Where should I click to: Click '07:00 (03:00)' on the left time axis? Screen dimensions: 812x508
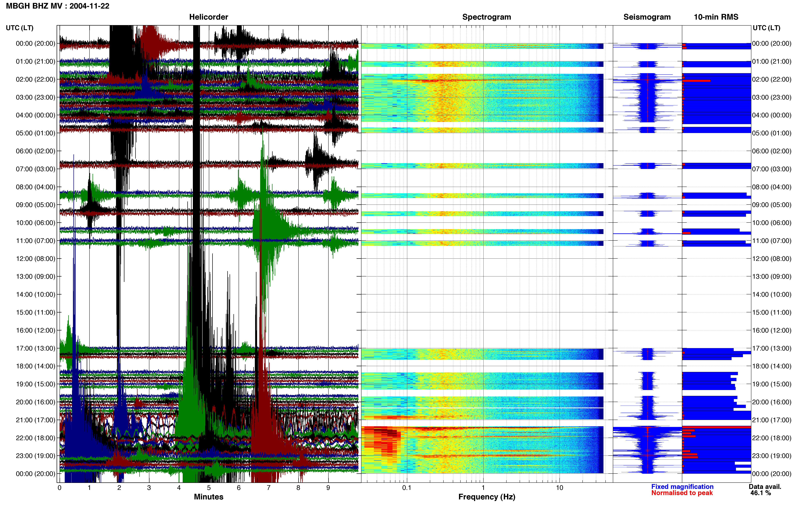coord(35,169)
